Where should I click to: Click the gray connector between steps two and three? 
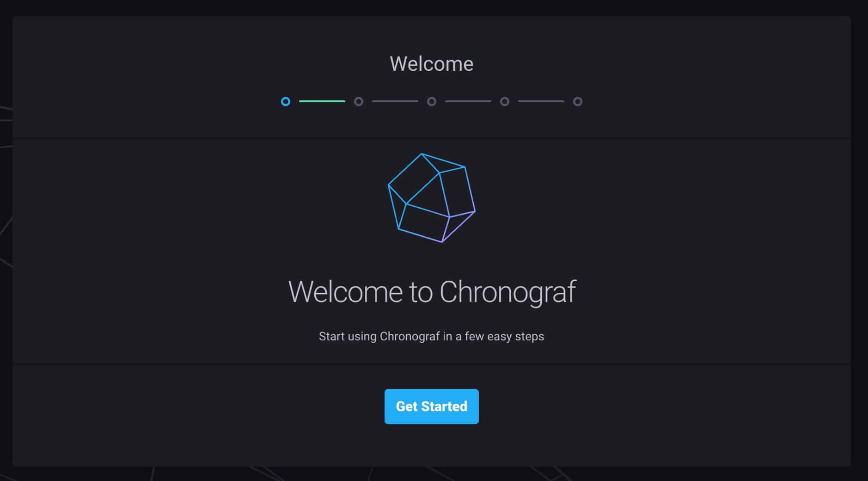395,101
